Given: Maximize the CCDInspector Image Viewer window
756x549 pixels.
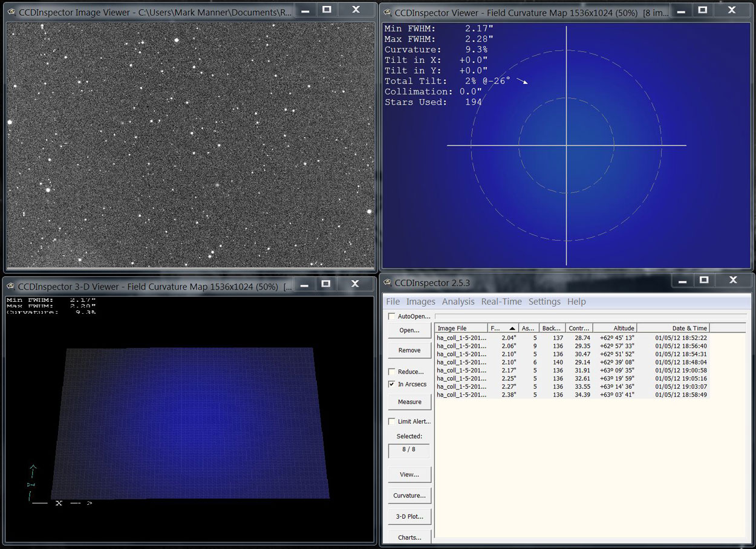Looking at the screenshot, I should click(327, 10).
